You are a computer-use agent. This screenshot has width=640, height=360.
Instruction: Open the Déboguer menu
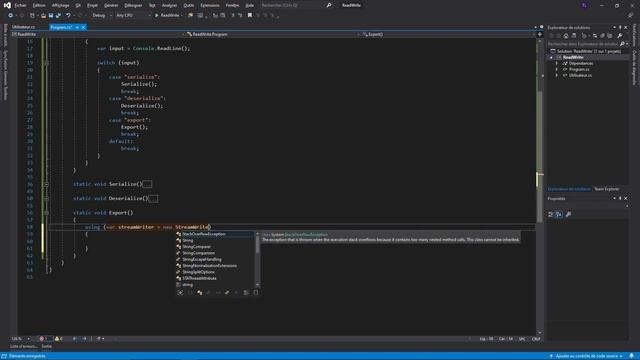click(133, 5)
